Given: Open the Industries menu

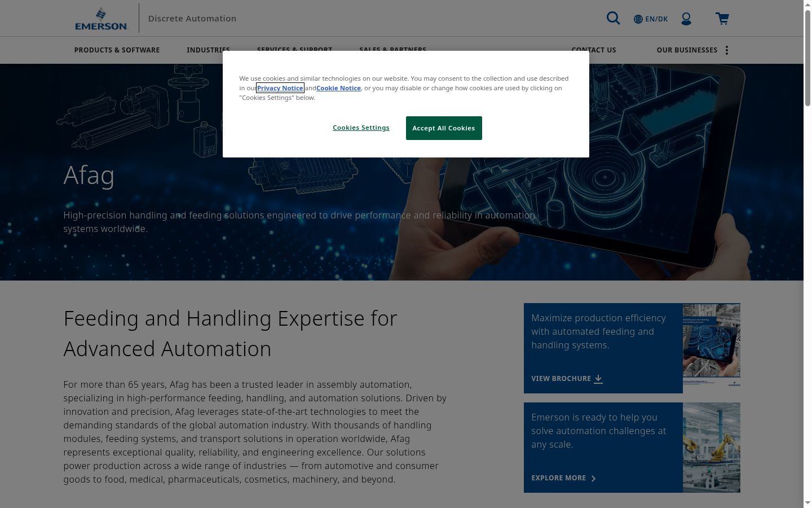Looking at the screenshot, I should [x=208, y=50].
